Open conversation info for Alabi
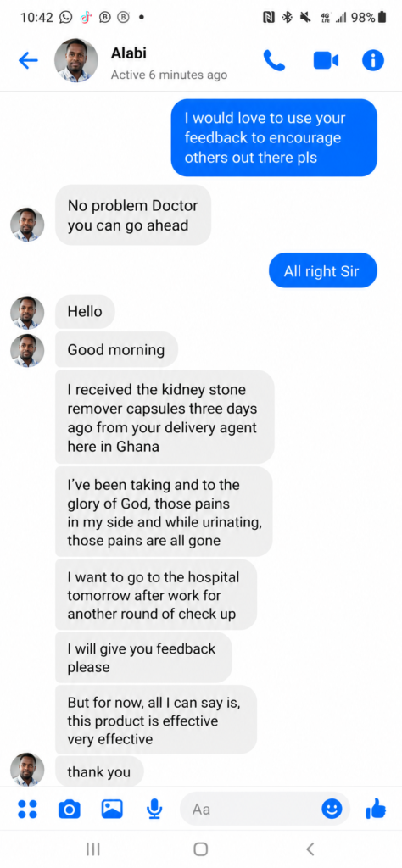This screenshot has width=402, height=868. pos(373,61)
